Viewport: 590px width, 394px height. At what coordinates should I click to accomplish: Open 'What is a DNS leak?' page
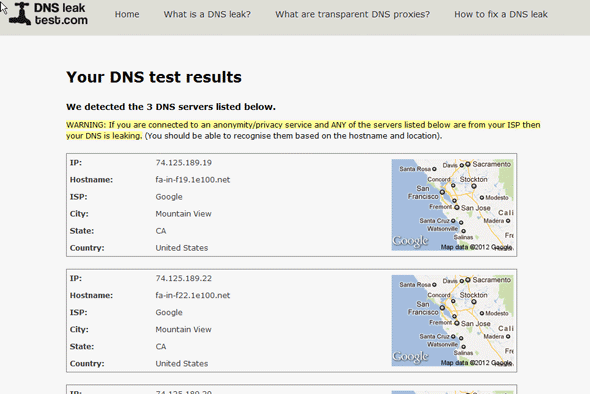point(207,14)
